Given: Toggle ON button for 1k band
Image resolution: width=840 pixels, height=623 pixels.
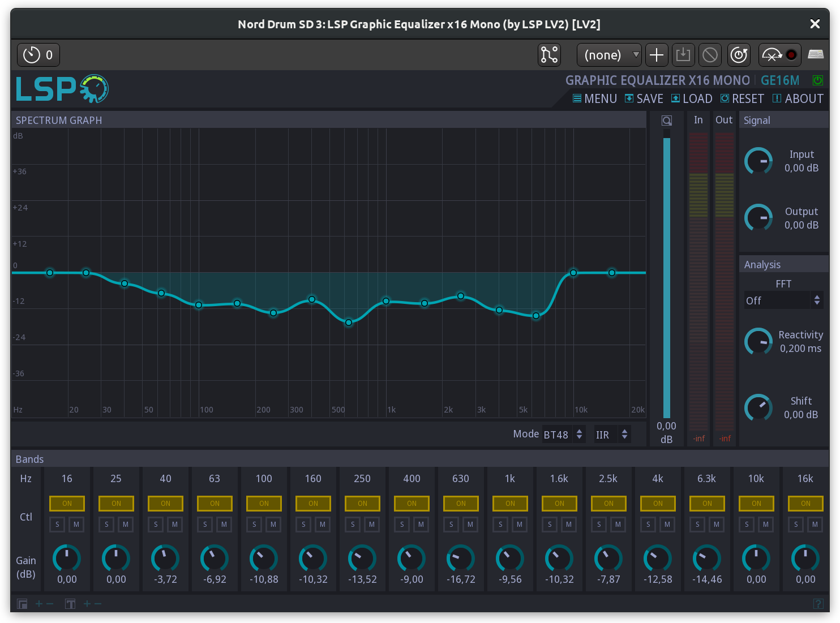Looking at the screenshot, I should pos(510,503).
